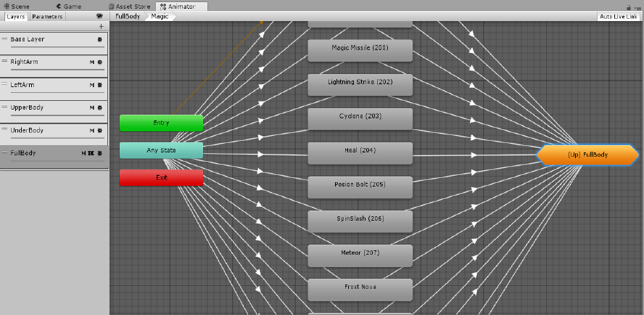Select the green Entry node

pos(162,123)
